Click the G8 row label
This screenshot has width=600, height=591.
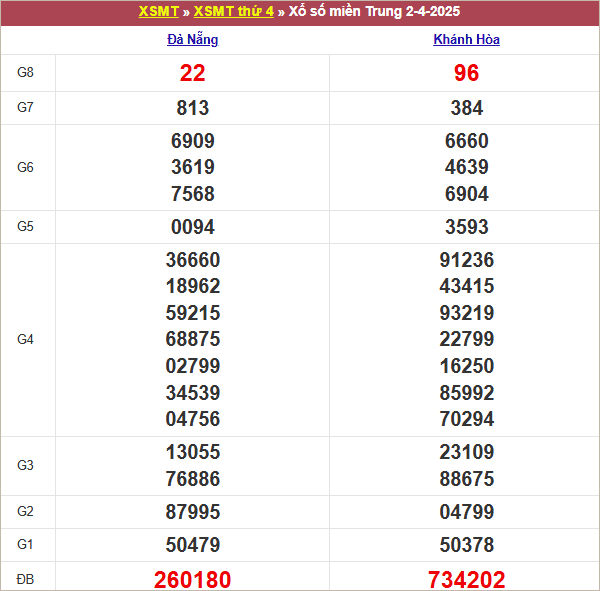point(25,72)
